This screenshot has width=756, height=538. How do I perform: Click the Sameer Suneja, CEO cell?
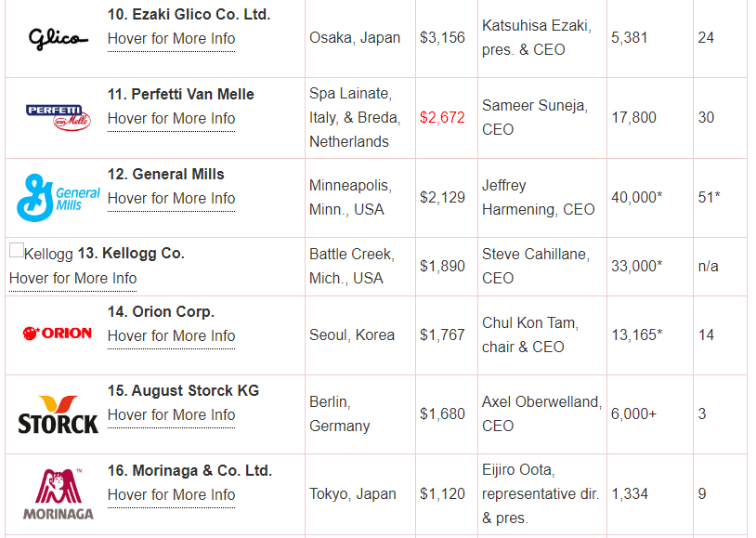point(534,118)
